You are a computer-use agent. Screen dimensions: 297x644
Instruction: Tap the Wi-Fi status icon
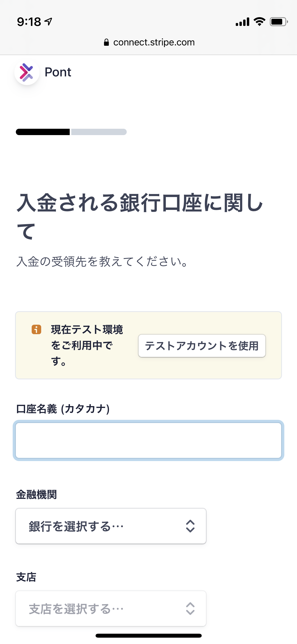point(260,21)
